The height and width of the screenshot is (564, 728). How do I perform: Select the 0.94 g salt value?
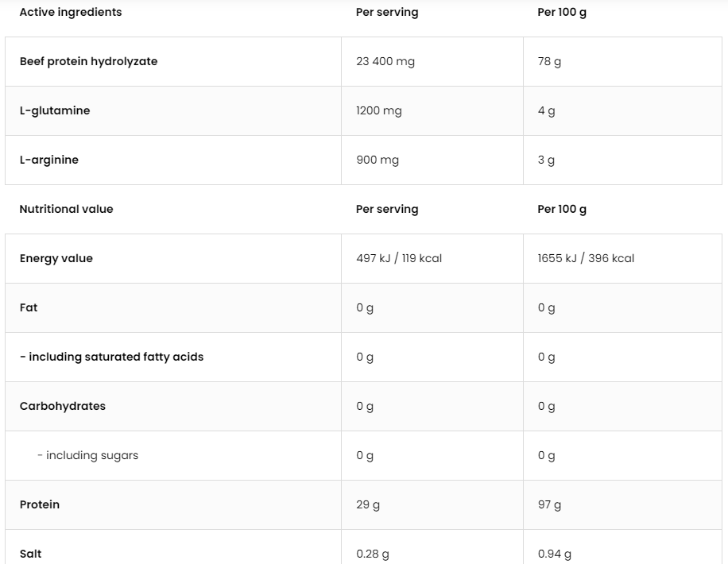555,554
